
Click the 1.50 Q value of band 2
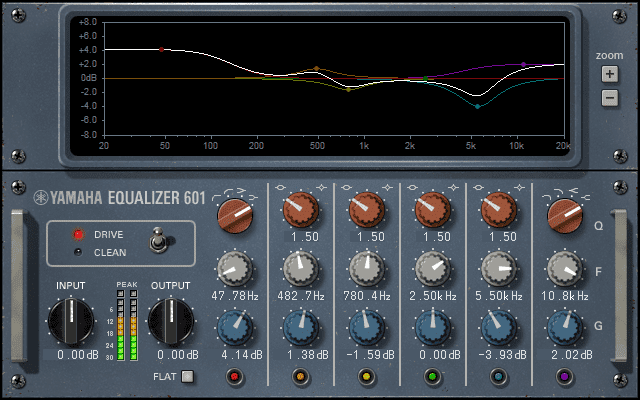[x=304, y=237]
